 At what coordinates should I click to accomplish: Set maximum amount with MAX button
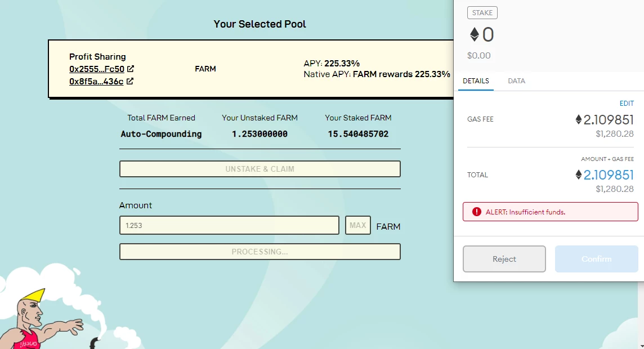(357, 225)
